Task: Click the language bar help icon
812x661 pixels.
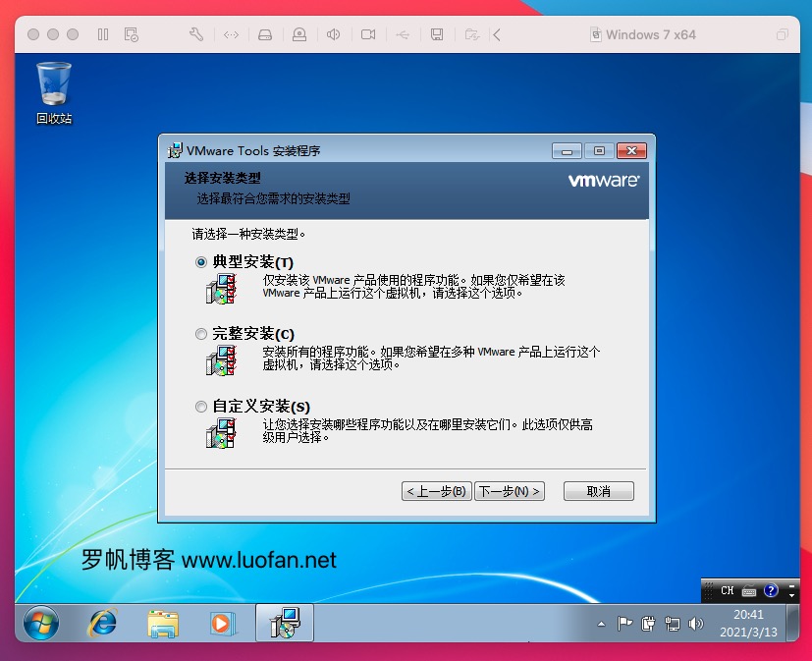Action: (x=771, y=590)
